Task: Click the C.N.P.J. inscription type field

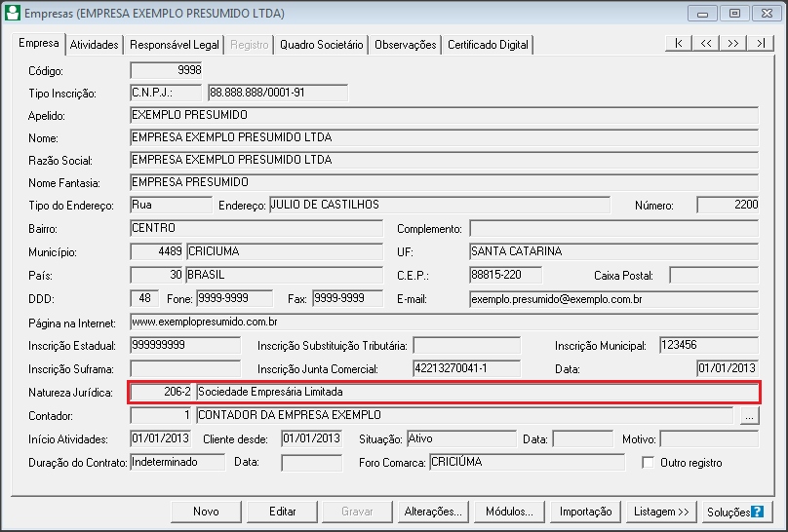Action: [166, 93]
